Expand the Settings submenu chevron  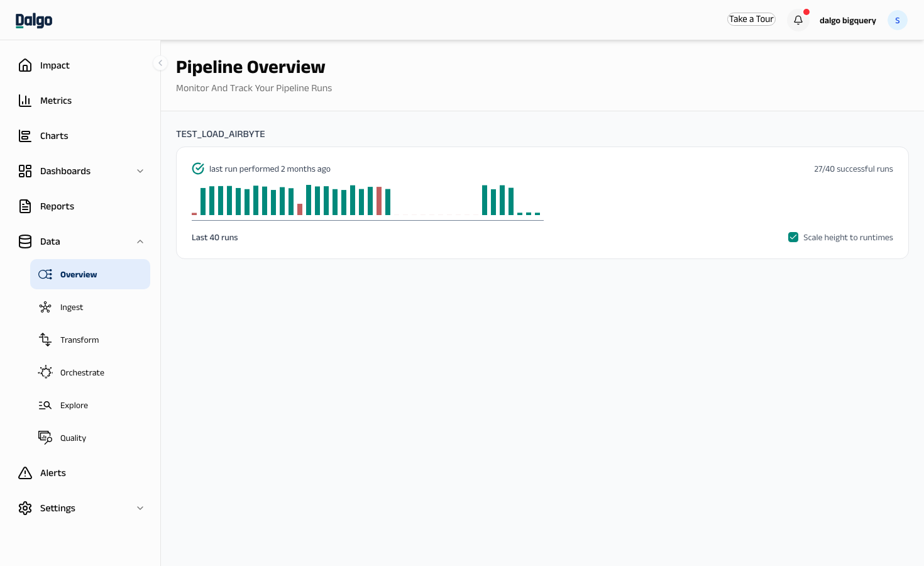(x=140, y=508)
